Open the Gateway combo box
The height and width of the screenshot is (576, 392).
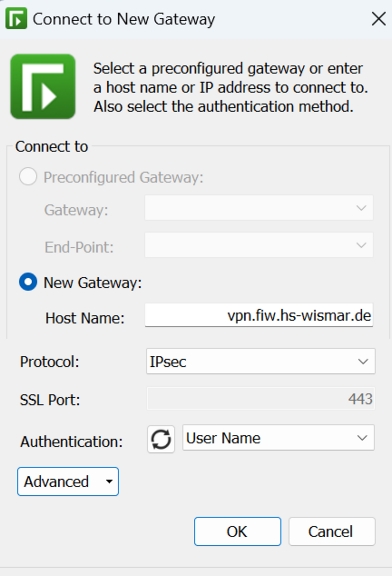pos(259,208)
